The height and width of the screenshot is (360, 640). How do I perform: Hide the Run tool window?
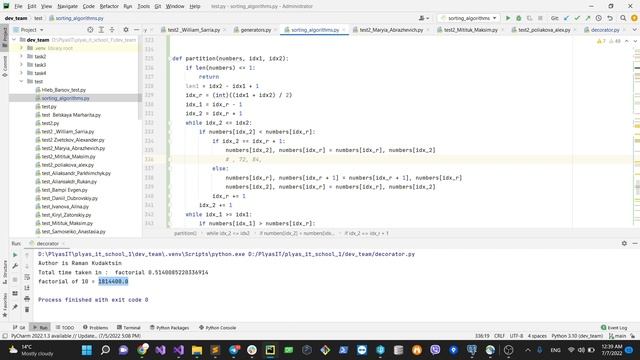tap(635, 243)
